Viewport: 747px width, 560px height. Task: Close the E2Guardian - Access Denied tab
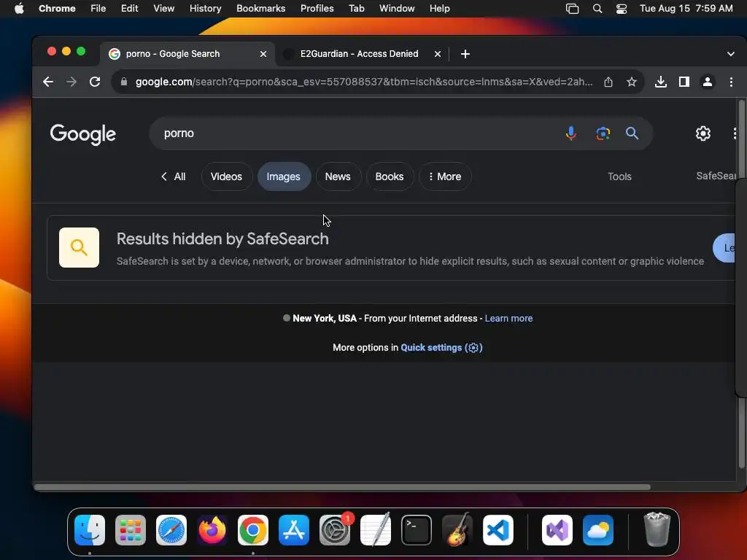(438, 54)
